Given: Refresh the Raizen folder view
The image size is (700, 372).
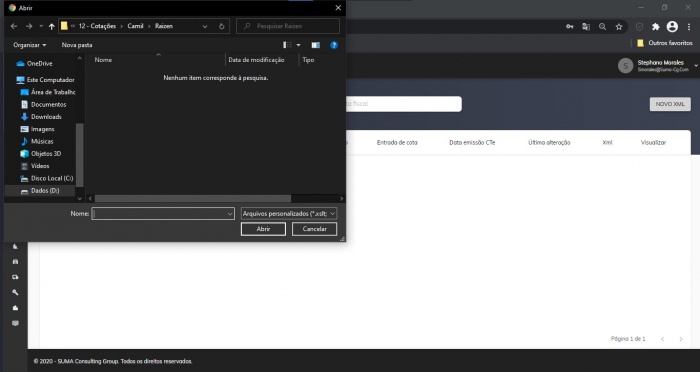Looking at the screenshot, I should tap(221, 26).
